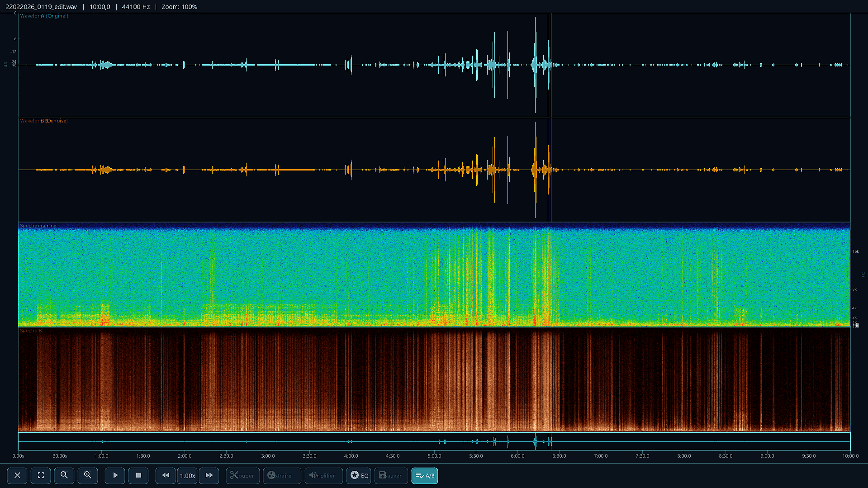Click the Zoom: 100% indicator
This screenshot has height=488, width=868.
(x=179, y=7)
